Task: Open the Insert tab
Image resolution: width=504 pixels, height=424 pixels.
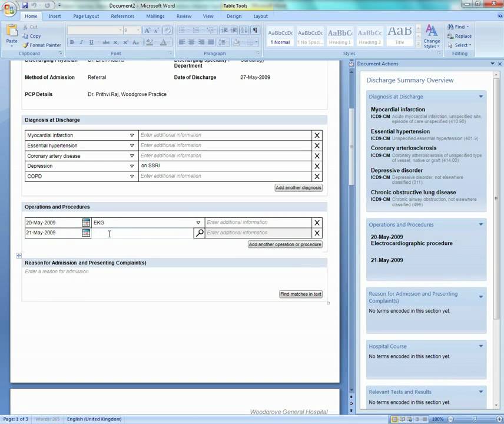Action: pos(55,16)
